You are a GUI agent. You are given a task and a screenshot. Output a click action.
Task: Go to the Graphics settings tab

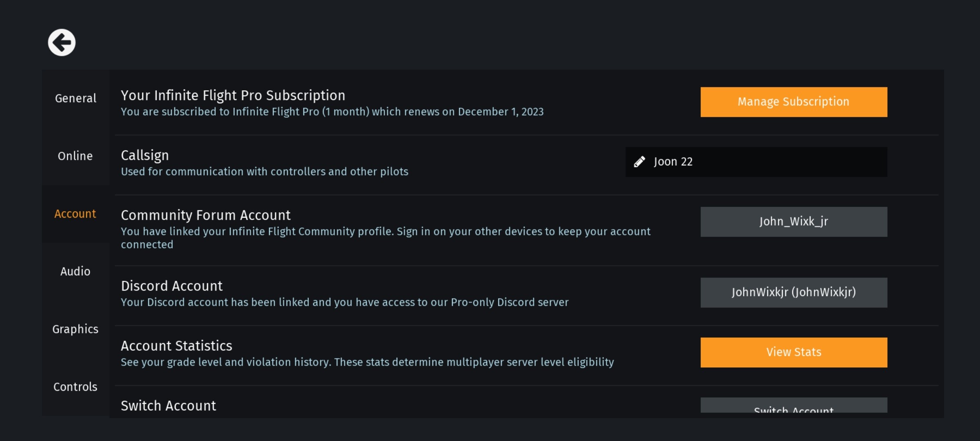click(x=75, y=329)
